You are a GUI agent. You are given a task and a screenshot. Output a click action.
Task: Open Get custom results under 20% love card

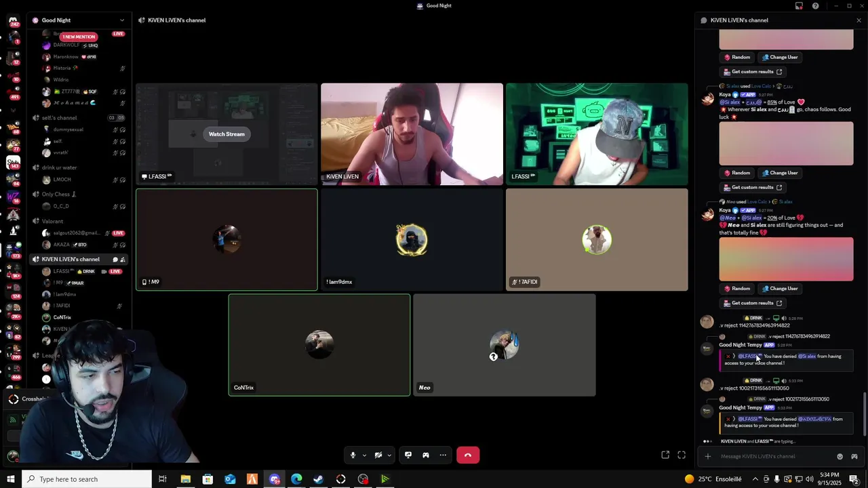click(753, 303)
